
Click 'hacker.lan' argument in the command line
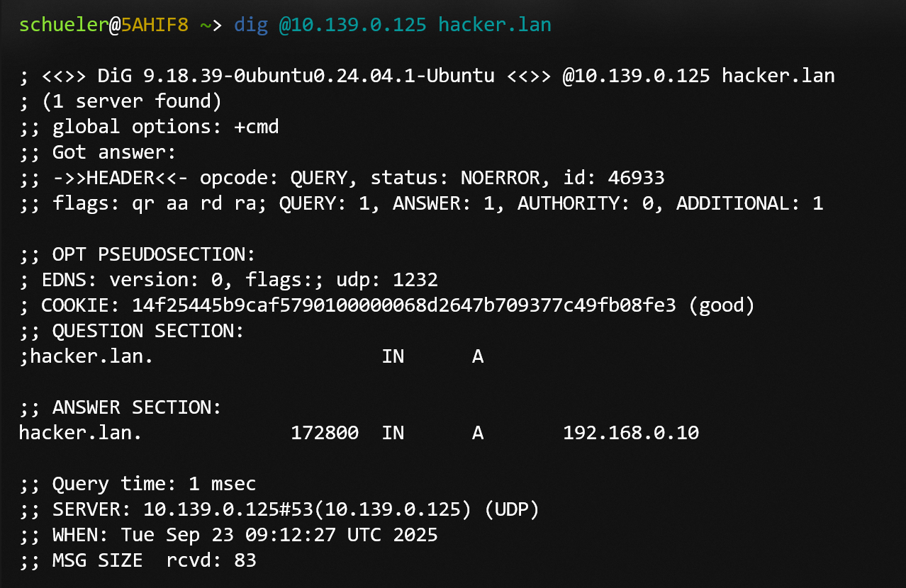[x=494, y=26]
